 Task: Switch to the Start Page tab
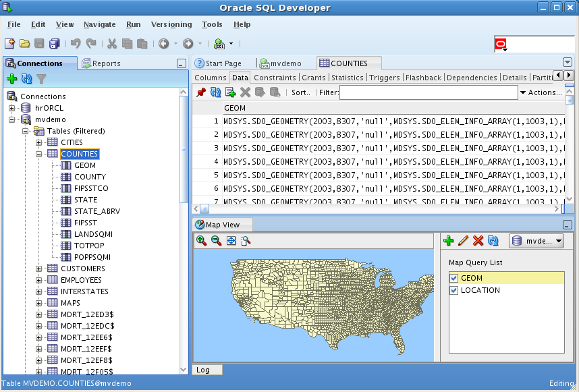pos(219,63)
